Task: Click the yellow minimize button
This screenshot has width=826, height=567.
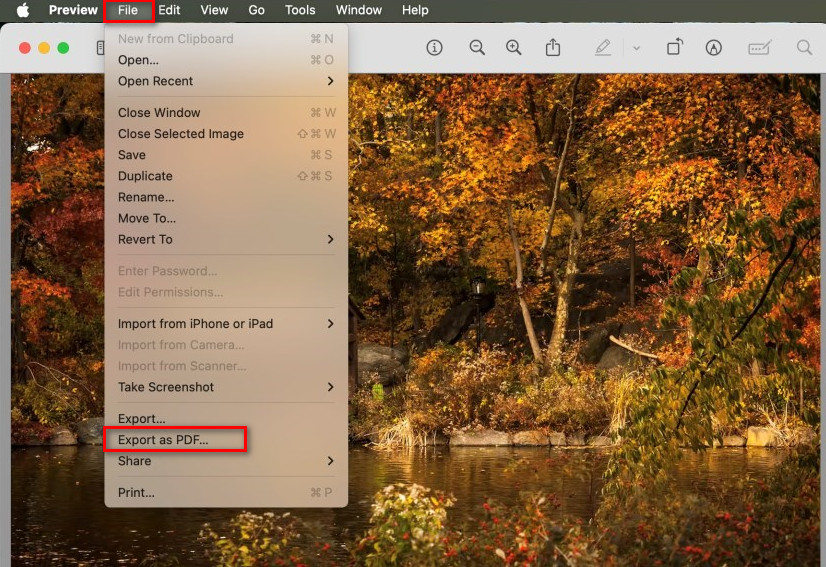Action: point(44,48)
